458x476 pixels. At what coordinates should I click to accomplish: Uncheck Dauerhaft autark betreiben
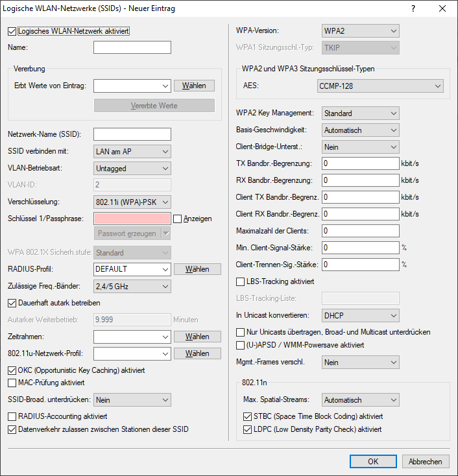(x=12, y=302)
